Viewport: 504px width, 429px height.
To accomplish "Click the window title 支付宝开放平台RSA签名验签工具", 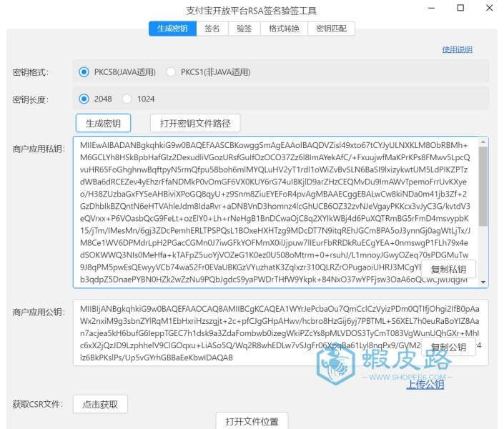I will point(252,11).
